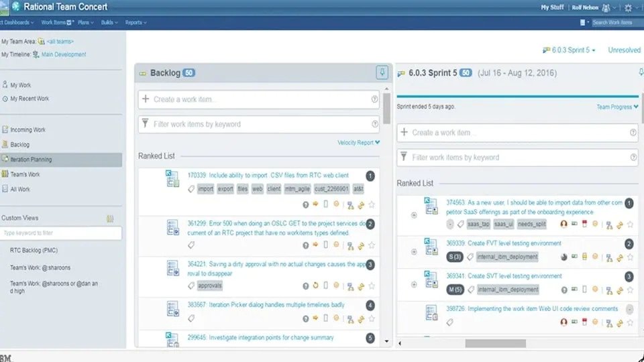Click the import tag on item 170339
This screenshot has height=362, width=644.
click(x=205, y=189)
